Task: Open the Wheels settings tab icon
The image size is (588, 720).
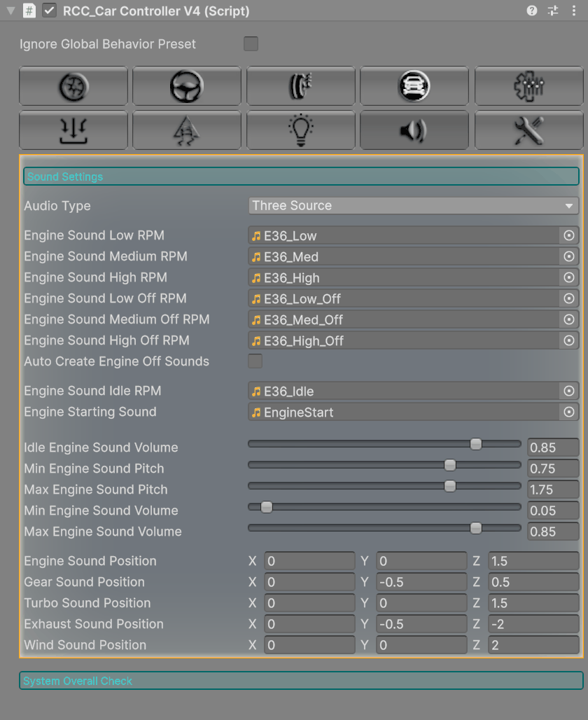Action: 73,86
